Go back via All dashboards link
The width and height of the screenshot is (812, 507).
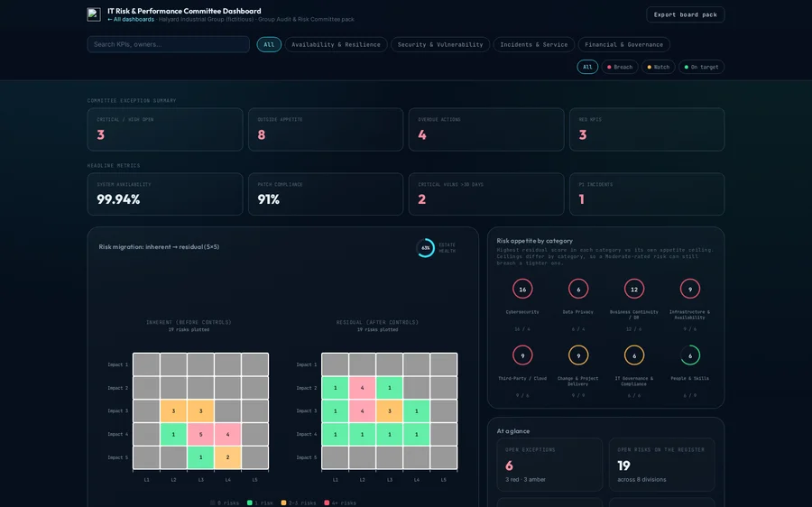(x=131, y=19)
